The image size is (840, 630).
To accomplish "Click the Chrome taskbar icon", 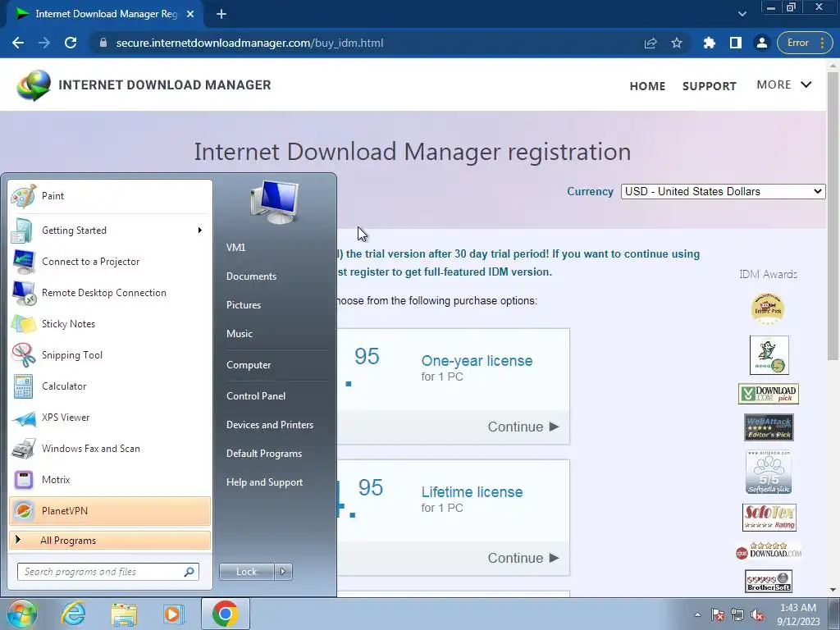I will (225, 614).
